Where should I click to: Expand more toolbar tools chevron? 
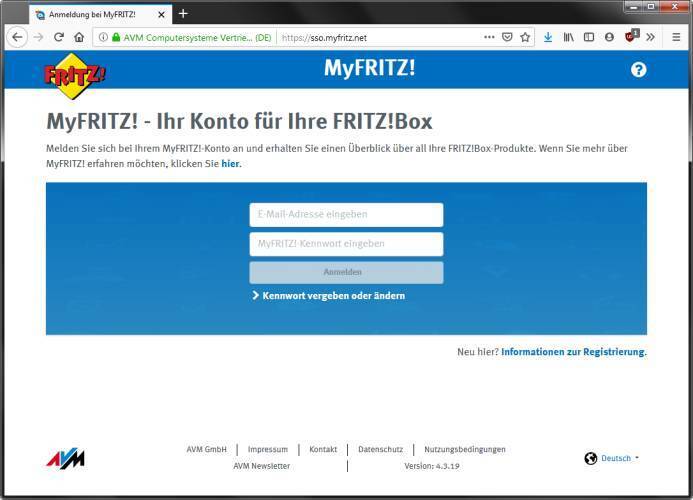(x=650, y=37)
